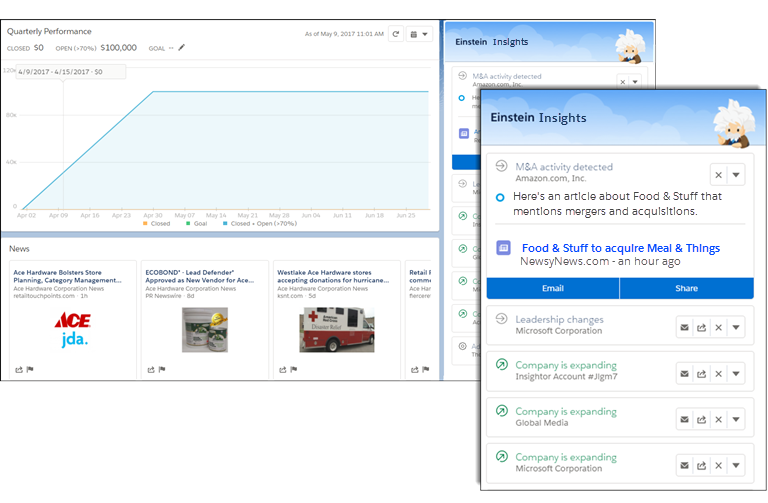
Task: Flag the ECOBOND news card
Action: (x=162, y=369)
